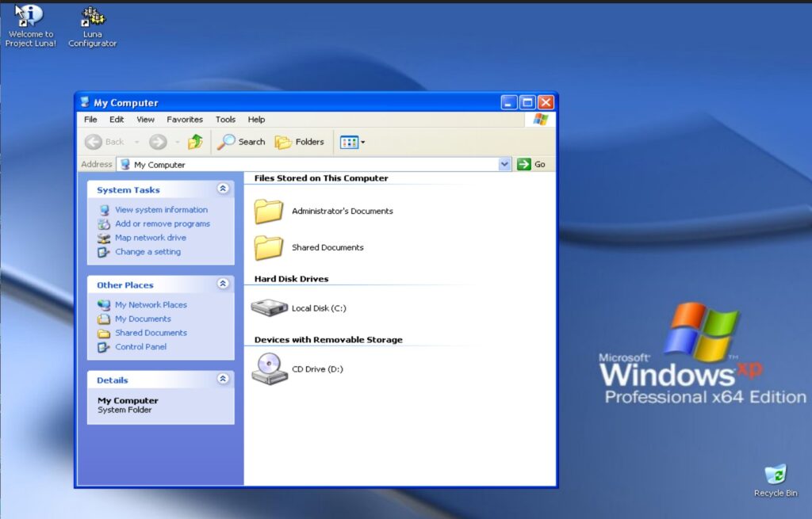Image resolution: width=812 pixels, height=519 pixels.
Task: Open the Views dropdown in toolbar
Action: pos(353,143)
